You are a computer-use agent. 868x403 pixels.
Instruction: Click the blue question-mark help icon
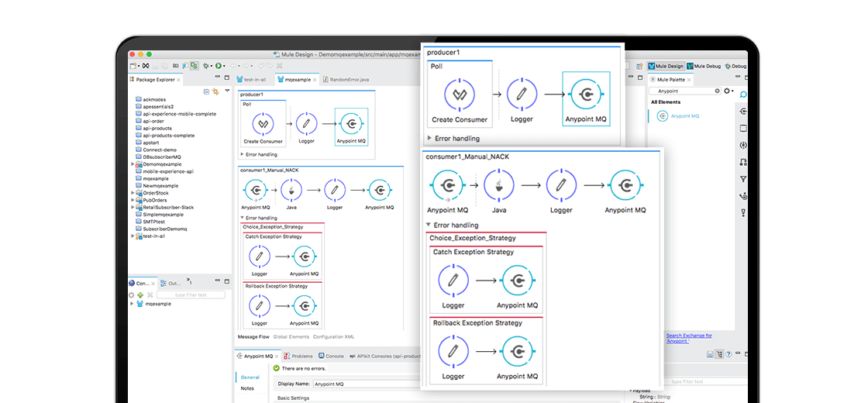tap(728, 354)
